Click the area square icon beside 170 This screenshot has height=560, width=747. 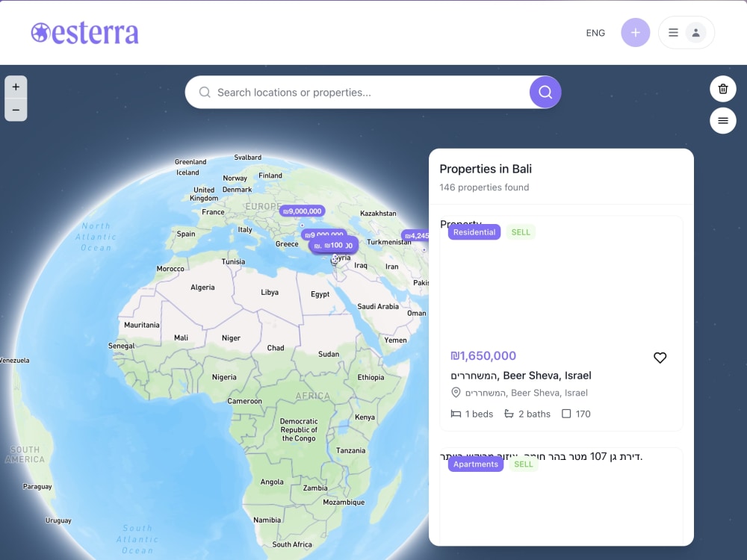[566, 414]
